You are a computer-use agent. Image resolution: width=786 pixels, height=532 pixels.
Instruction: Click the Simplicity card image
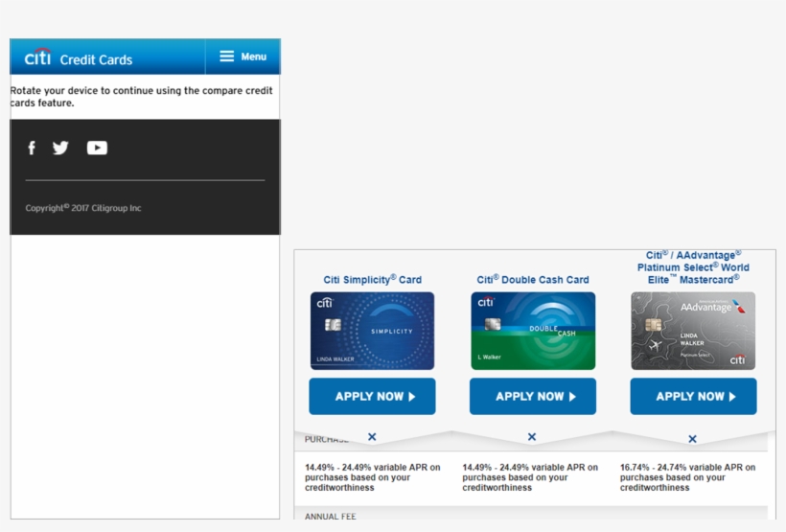point(373,331)
